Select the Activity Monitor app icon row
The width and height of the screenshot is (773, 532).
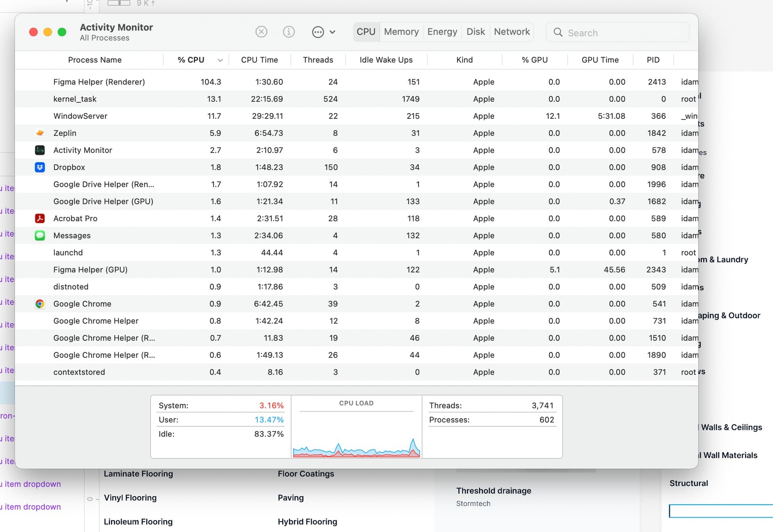pyautogui.click(x=39, y=150)
